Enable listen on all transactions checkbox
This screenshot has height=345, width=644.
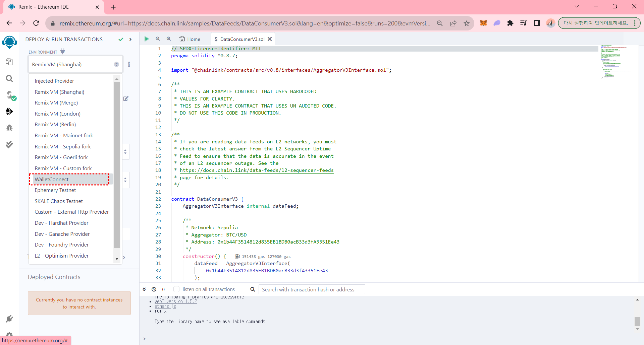pyautogui.click(x=176, y=289)
